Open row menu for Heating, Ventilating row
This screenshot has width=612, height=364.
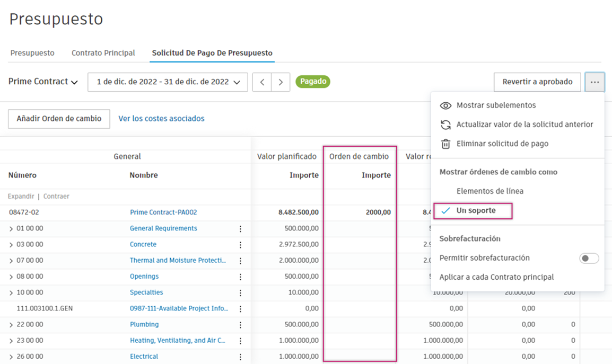click(240, 341)
